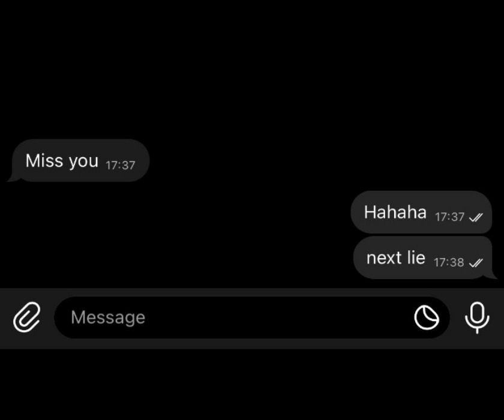The height and width of the screenshot is (420, 504).
Task: Select the sent "Hahaha" message bubble
Action: tap(421, 212)
